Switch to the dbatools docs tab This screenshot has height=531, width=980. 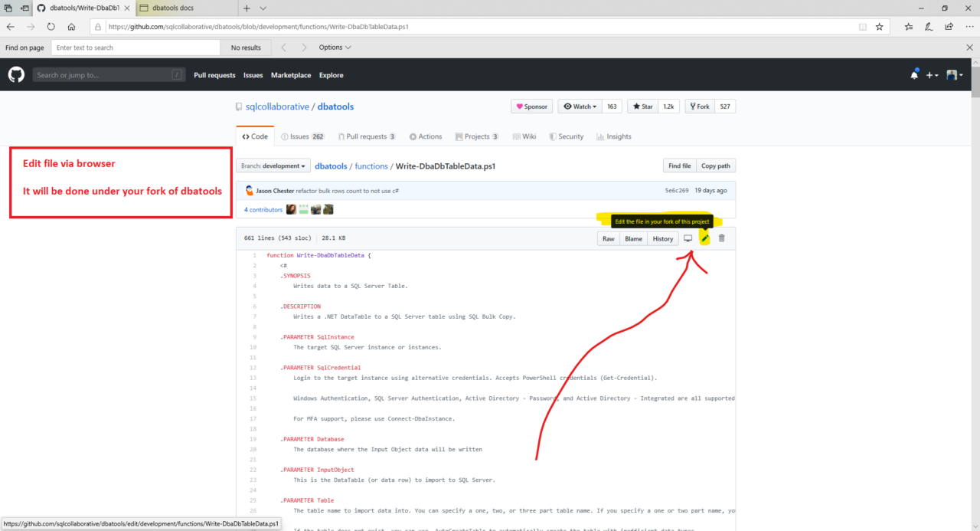[x=187, y=8]
